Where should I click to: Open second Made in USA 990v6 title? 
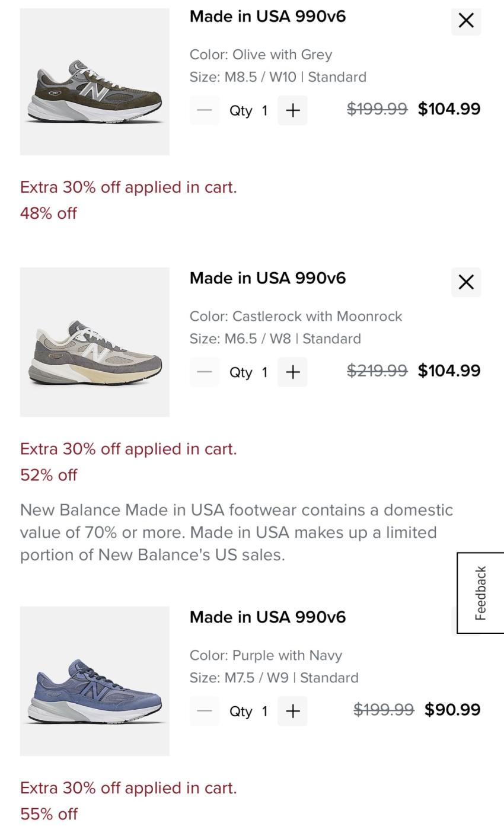pyautogui.click(x=267, y=278)
